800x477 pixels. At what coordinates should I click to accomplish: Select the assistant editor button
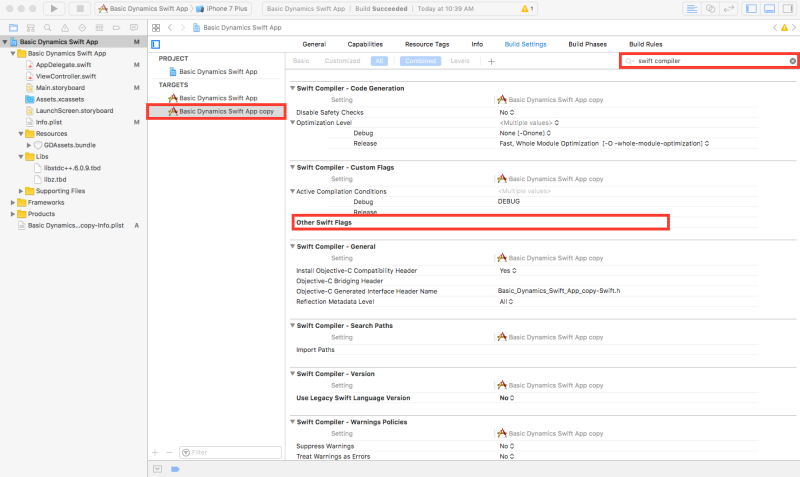(710, 9)
